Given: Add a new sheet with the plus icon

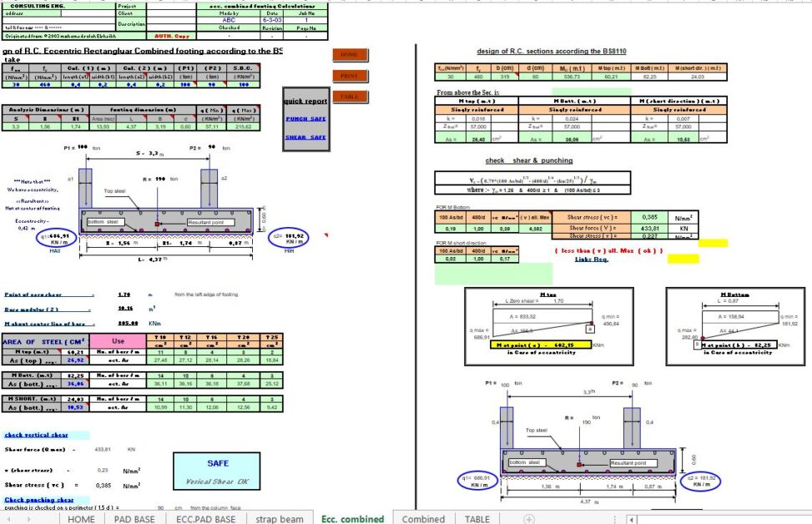Looking at the screenshot, I should [529, 519].
